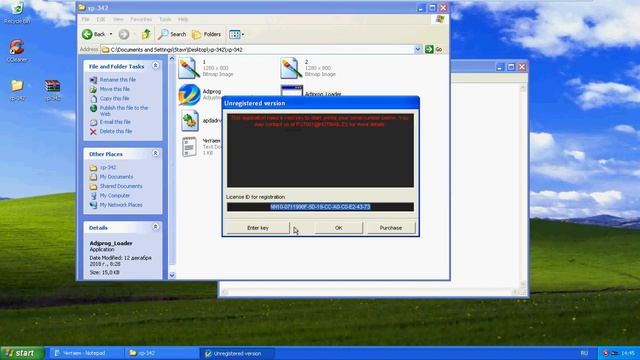Click the globe Publish icon
The width and height of the screenshot is (640, 360).
coord(93,108)
